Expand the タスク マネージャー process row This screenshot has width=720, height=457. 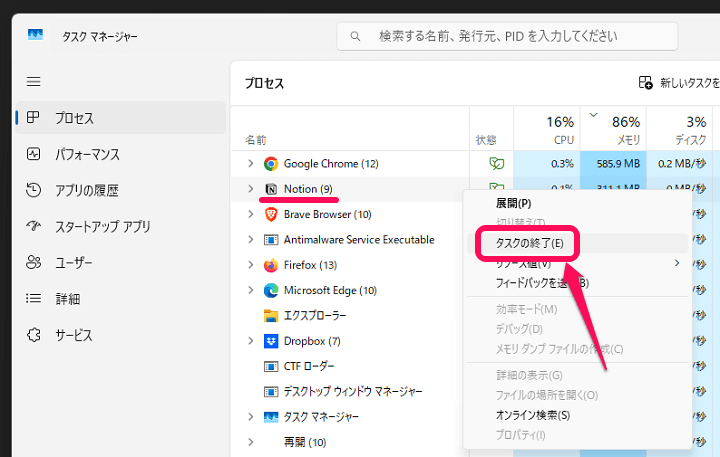[x=250, y=417]
